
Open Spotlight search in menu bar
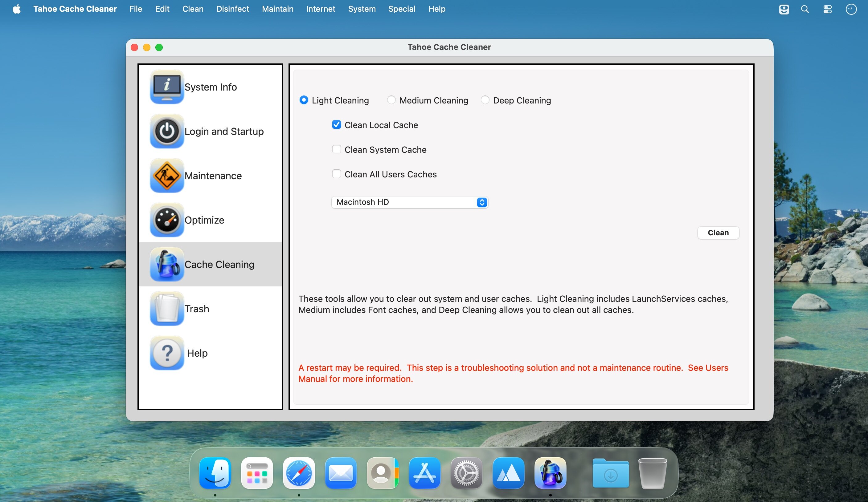(x=805, y=9)
